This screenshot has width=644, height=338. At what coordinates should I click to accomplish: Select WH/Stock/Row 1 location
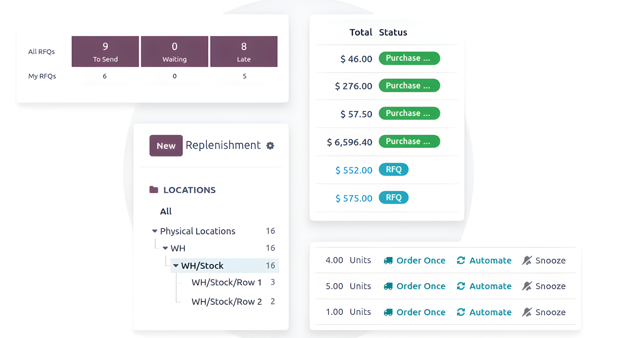click(226, 282)
